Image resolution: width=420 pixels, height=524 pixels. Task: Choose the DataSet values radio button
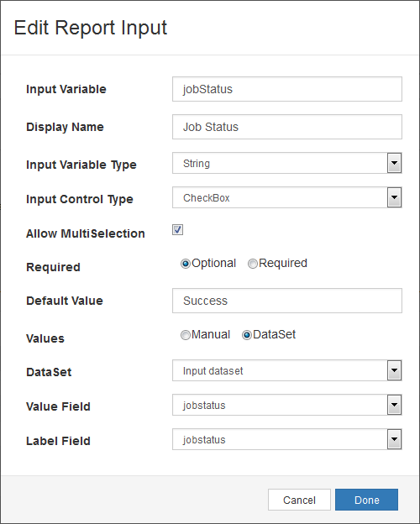click(x=246, y=335)
